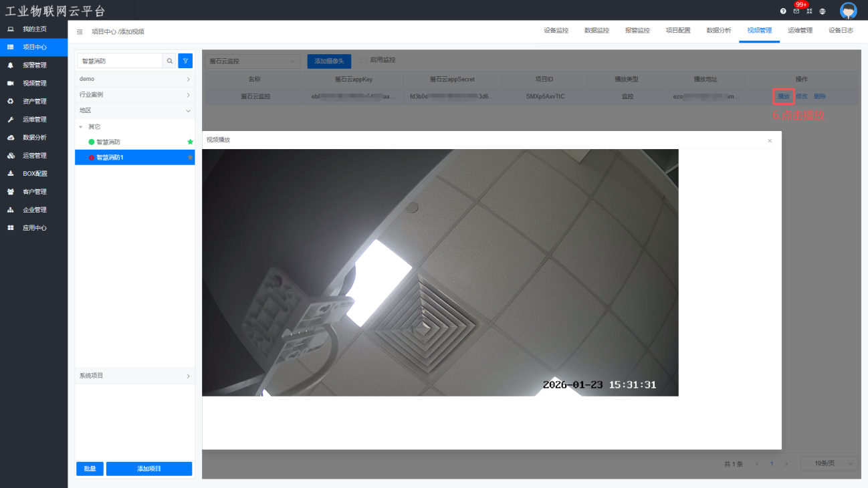Open 报警管理 in the left sidebar
The height and width of the screenshot is (488, 868).
click(x=34, y=66)
